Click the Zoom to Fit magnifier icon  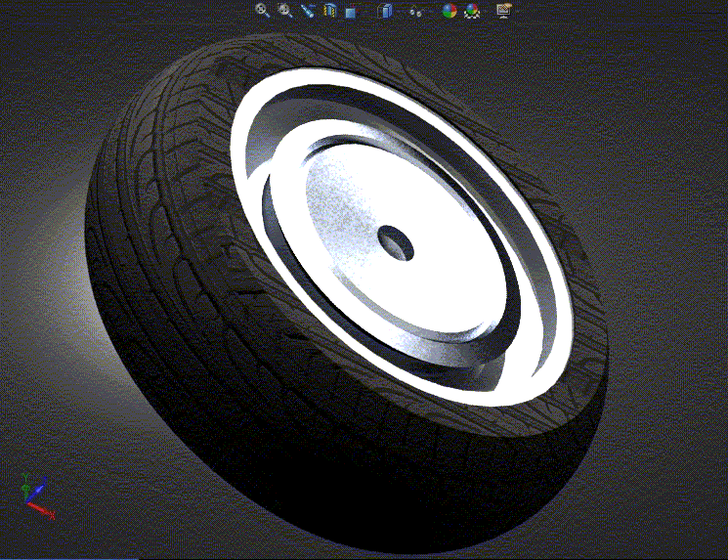click(x=263, y=10)
